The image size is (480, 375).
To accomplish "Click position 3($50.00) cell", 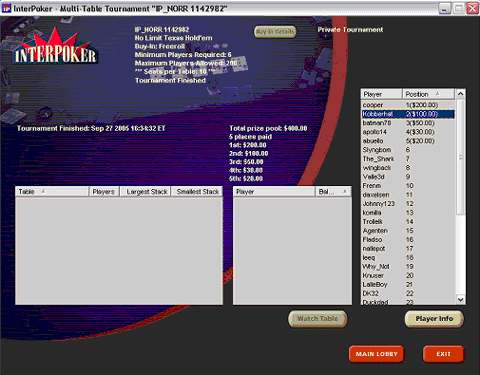I will (x=420, y=123).
